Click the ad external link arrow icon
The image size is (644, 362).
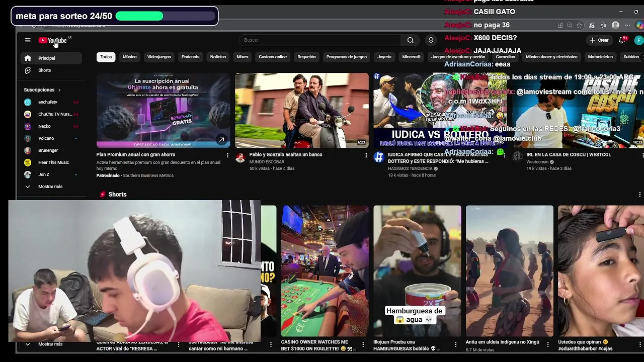coord(221,140)
